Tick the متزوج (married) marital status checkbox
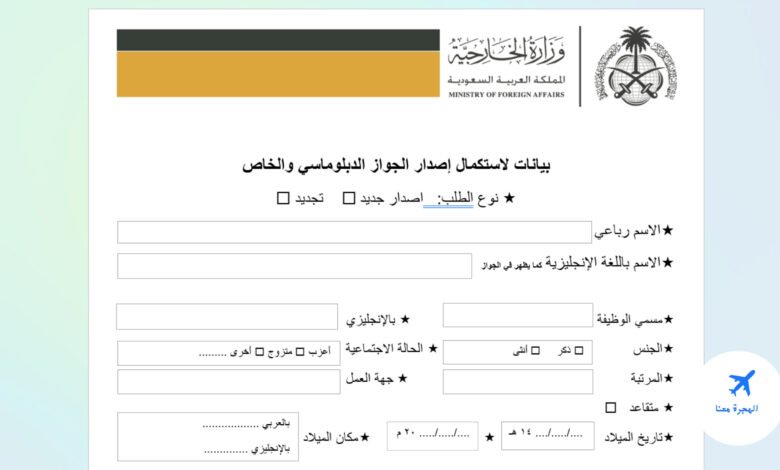The height and width of the screenshot is (470, 780). [260, 352]
